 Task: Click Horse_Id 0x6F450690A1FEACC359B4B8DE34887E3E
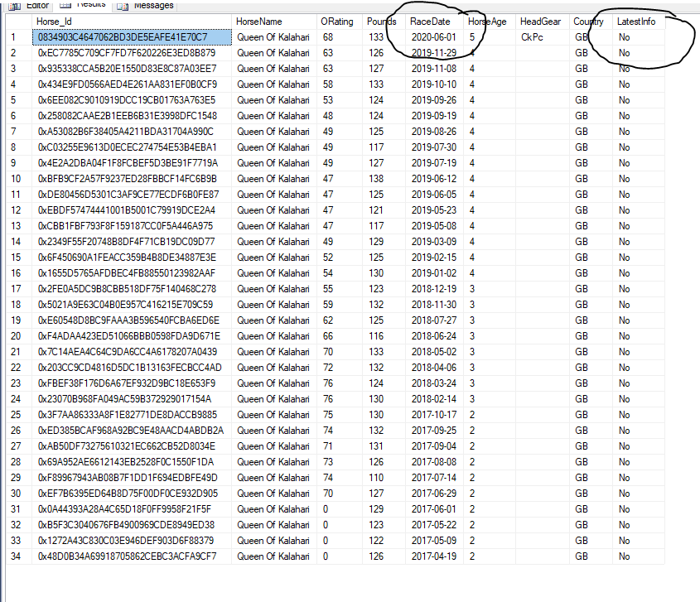tap(132, 258)
